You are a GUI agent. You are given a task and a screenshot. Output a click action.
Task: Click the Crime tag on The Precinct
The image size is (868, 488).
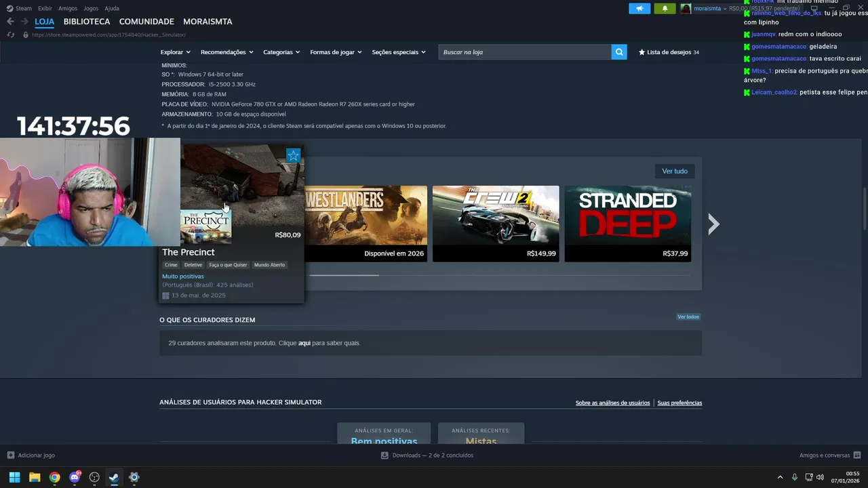(171, 265)
